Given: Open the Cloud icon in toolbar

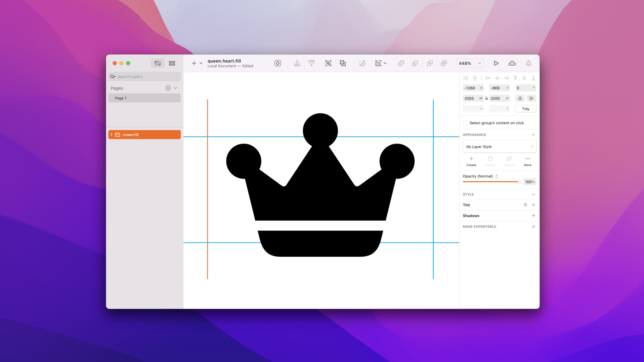Looking at the screenshot, I should click(512, 63).
